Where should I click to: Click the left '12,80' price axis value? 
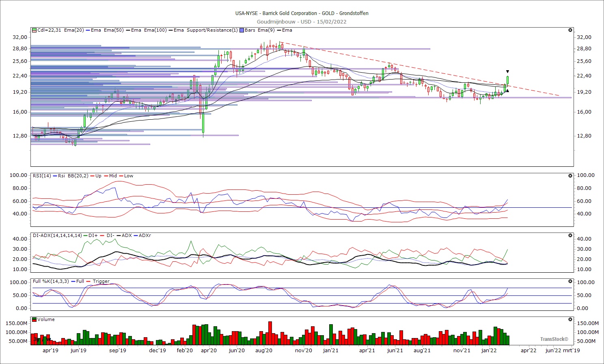[x=20, y=136]
